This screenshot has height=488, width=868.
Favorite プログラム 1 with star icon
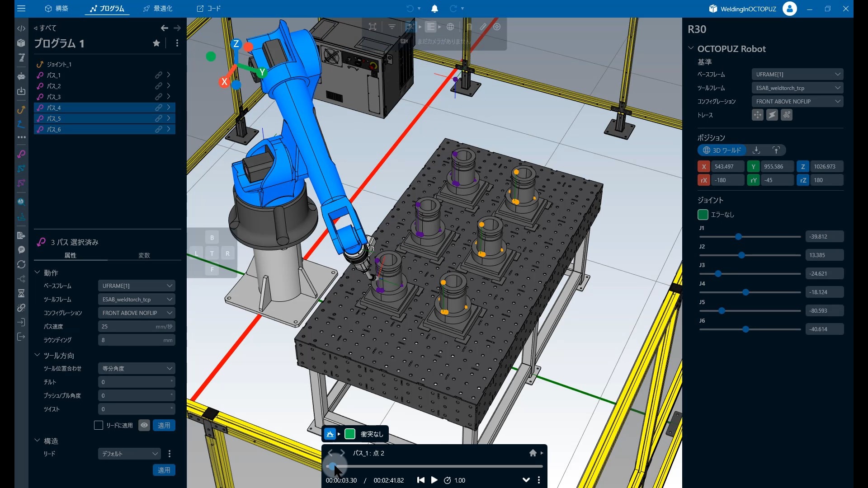[156, 43]
